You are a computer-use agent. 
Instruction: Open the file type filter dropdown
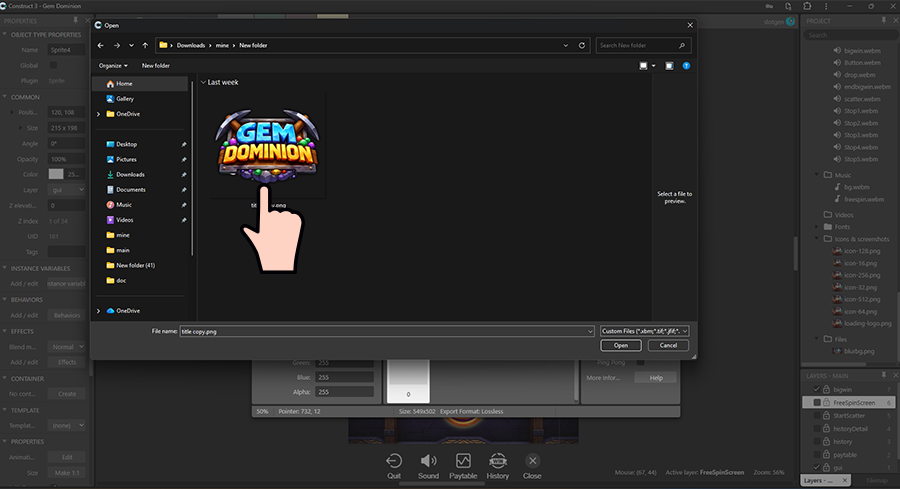coord(645,329)
